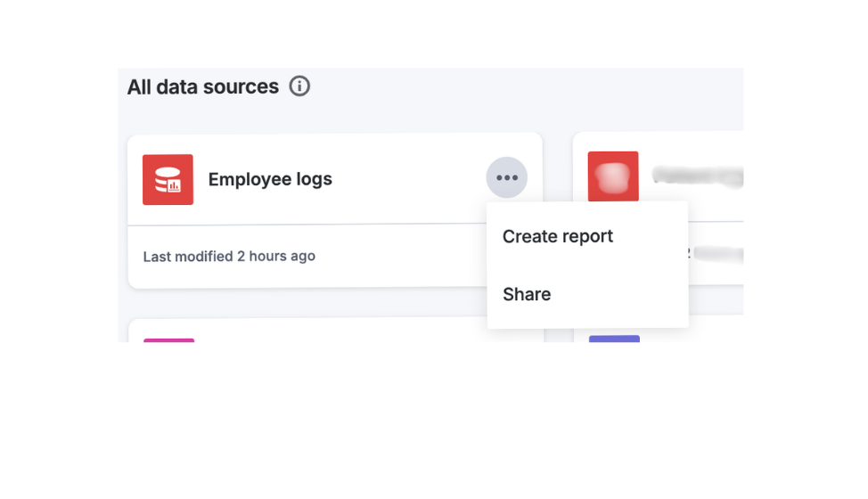Click the blurred red data source icon
The height and width of the screenshot is (499, 868).
point(613,176)
